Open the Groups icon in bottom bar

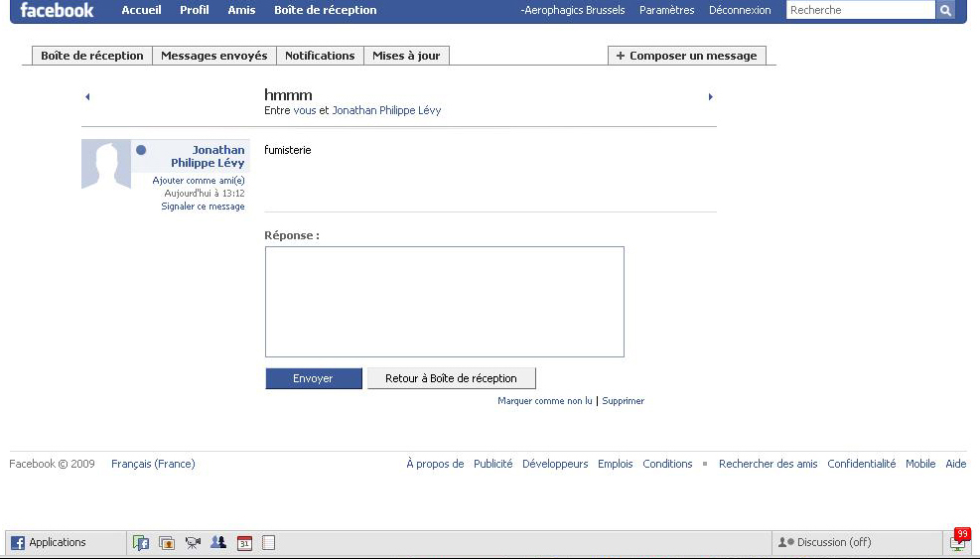coord(218,543)
